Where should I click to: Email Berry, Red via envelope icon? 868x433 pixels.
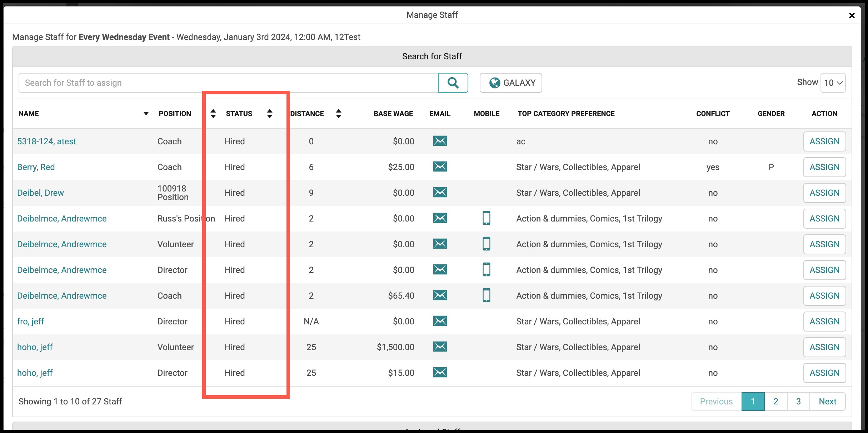point(440,167)
